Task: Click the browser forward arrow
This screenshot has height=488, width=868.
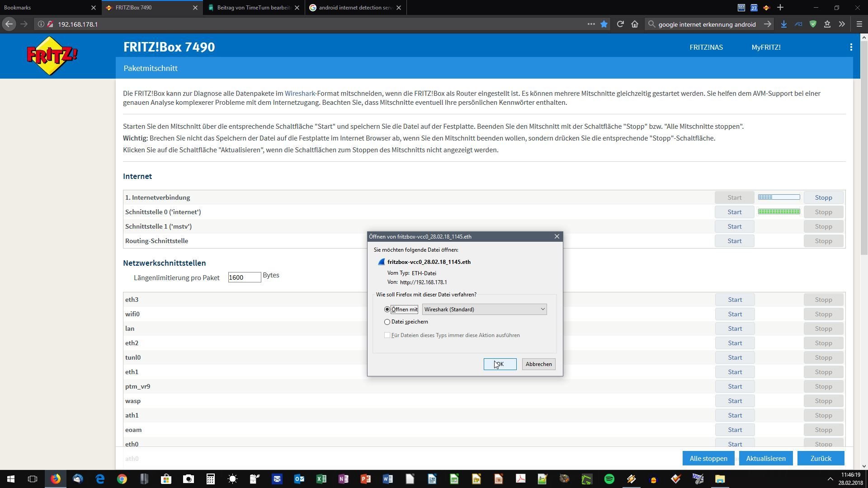Action: coord(24,24)
